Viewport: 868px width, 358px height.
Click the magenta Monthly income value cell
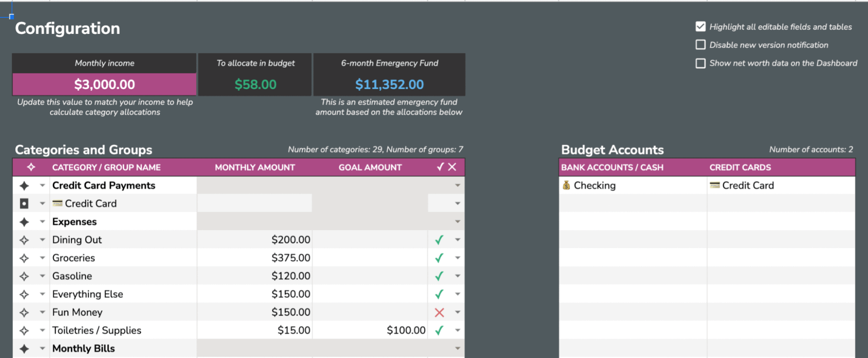coord(104,84)
